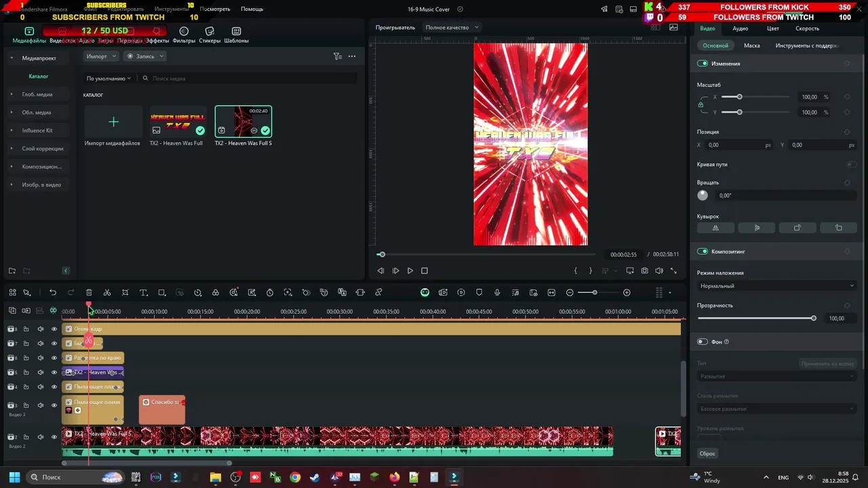Switch to the Аудио tab in properties
This screenshot has width=868, height=488.
coord(741,28)
